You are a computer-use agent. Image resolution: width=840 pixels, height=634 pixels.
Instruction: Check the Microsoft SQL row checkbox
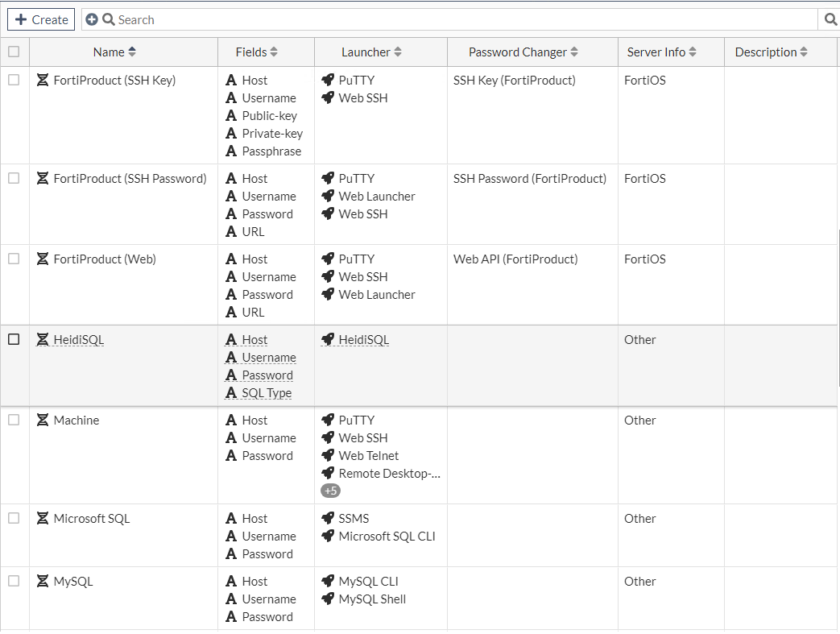pos(14,518)
